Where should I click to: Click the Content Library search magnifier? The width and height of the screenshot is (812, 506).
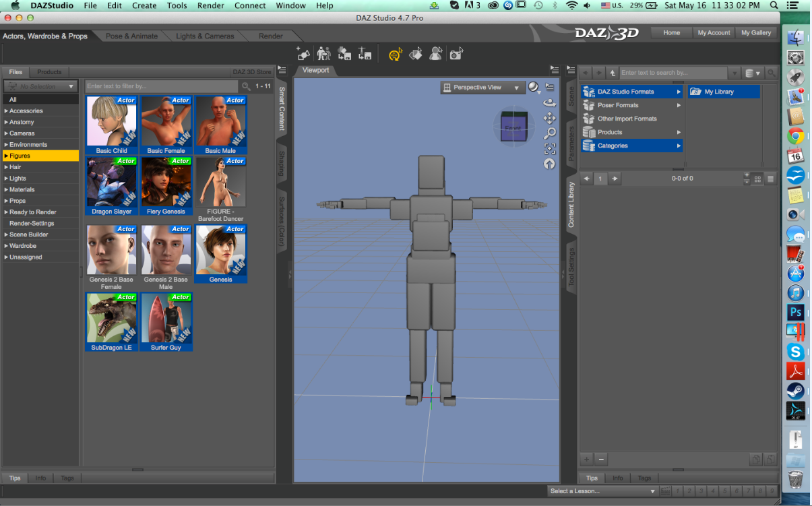tap(772, 73)
